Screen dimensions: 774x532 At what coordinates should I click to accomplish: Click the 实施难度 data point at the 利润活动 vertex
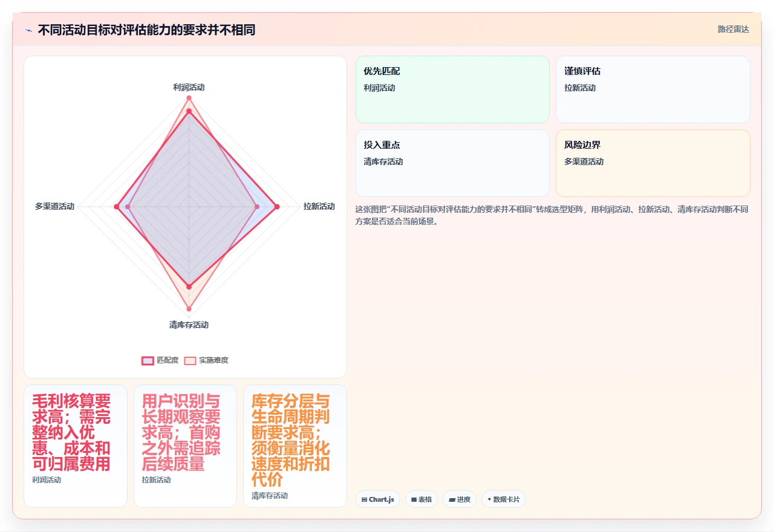coord(189,98)
